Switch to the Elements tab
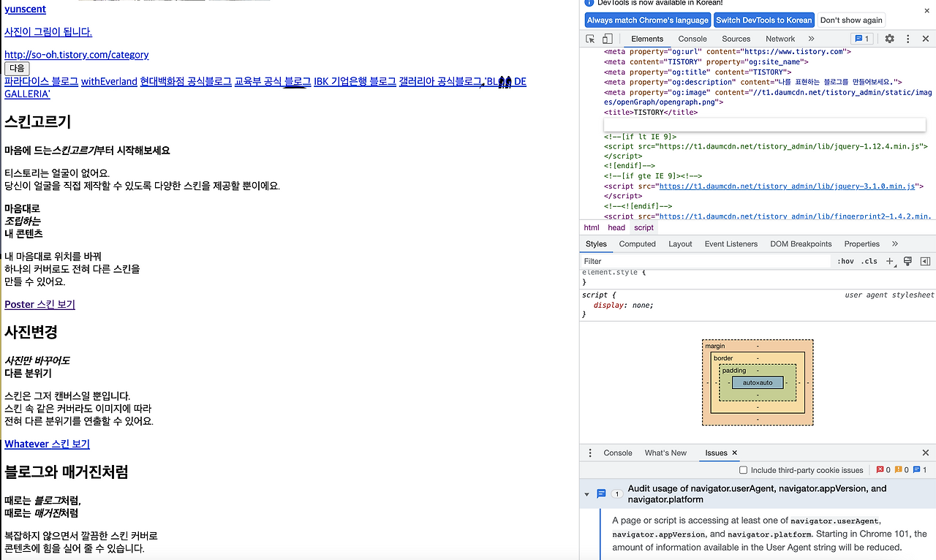Viewport: 936px width, 560px height. point(647,39)
